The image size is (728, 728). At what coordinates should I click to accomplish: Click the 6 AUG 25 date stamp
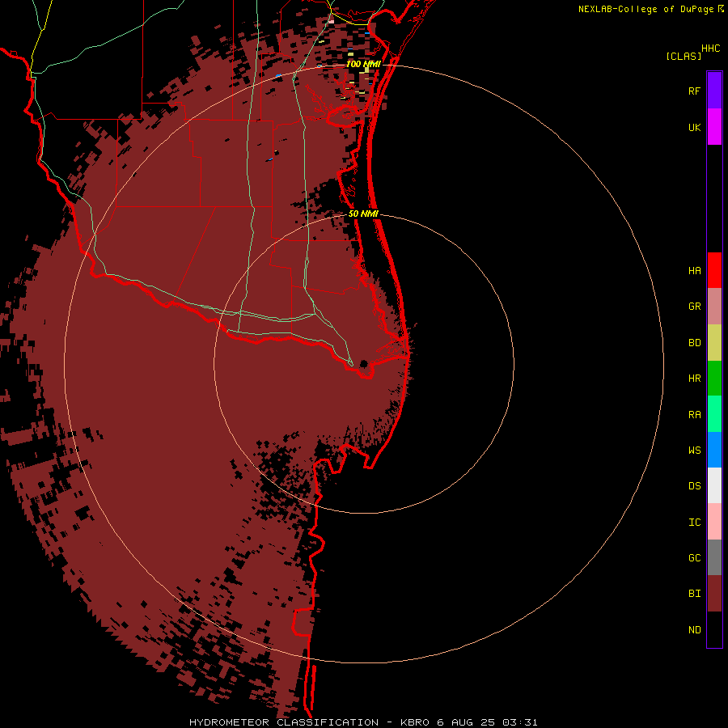467,722
